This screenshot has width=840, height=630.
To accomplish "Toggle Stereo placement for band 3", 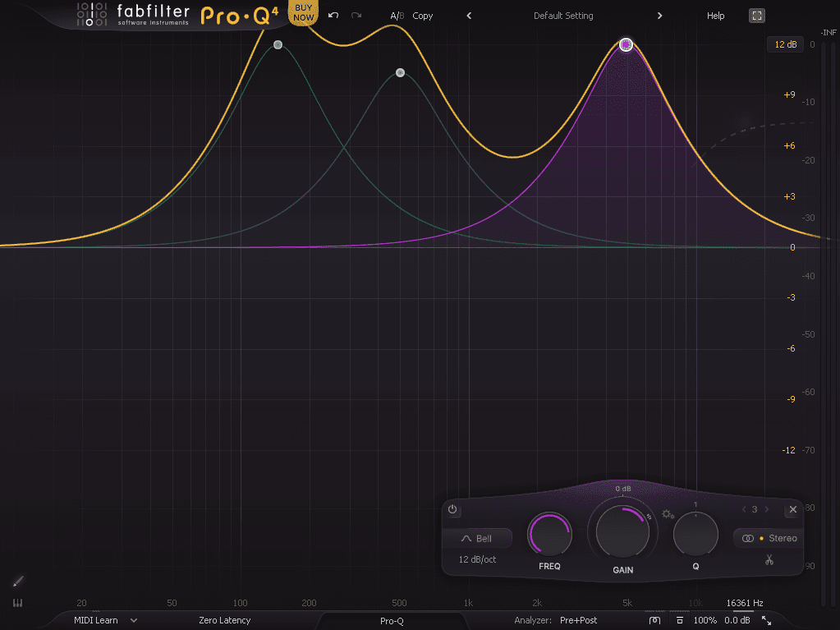I will [769, 538].
